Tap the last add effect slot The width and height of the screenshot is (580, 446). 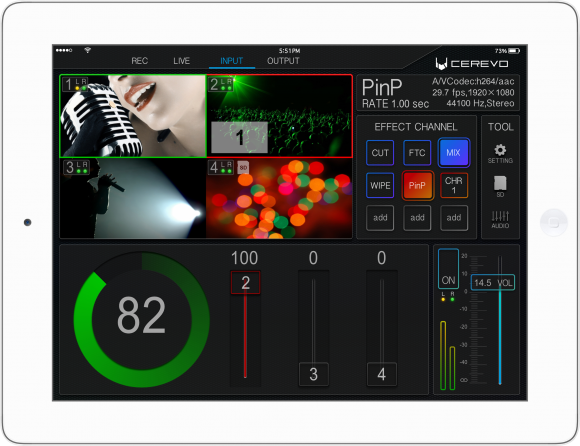[x=454, y=218]
